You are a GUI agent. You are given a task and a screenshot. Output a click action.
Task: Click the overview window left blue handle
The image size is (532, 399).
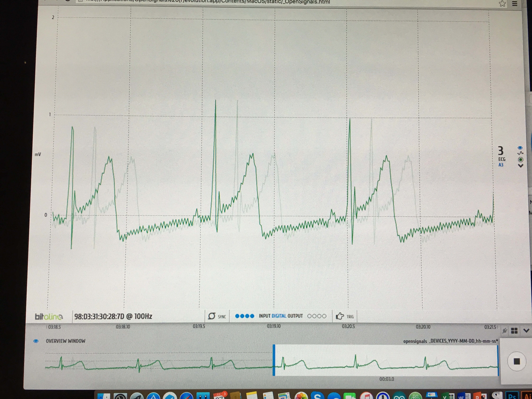[274, 360]
